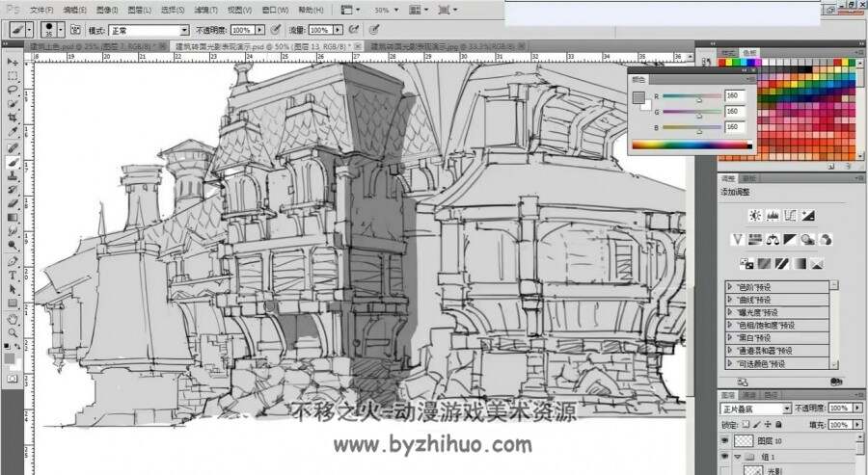Expand the "色阶"预设 presets
868x475 pixels.
coord(730,287)
